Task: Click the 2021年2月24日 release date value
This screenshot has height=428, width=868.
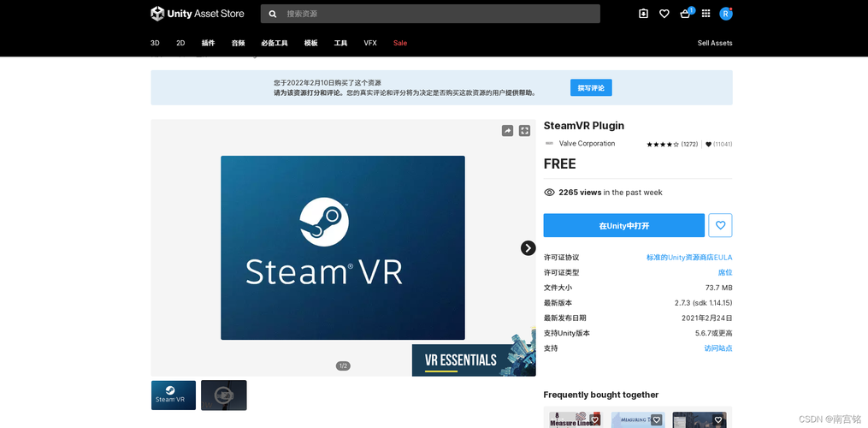Action: click(x=707, y=318)
